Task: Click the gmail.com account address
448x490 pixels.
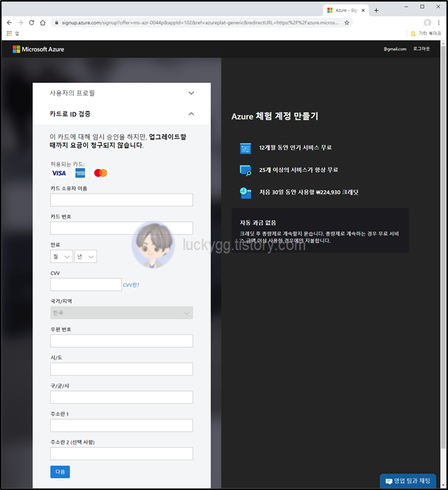Action: pyautogui.click(x=395, y=49)
